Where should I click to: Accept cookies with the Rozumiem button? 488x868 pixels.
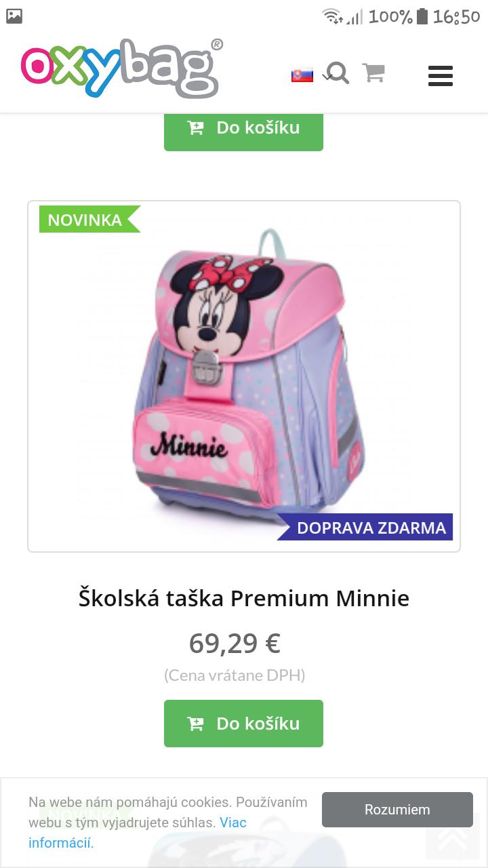click(x=397, y=810)
